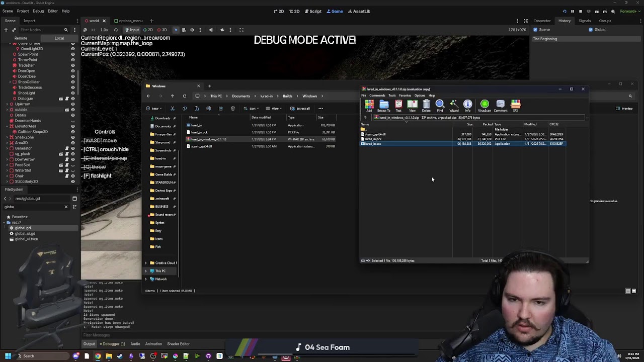Open AssetLib workspace in Godot

[358, 11]
